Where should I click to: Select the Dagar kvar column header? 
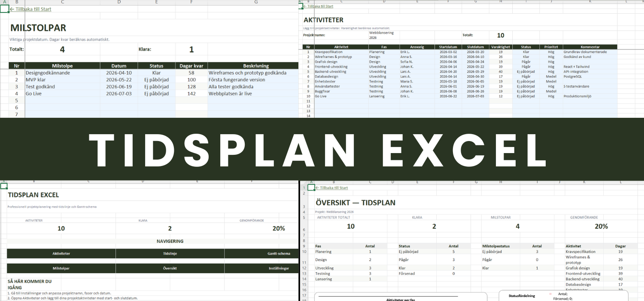pos(191,66)
